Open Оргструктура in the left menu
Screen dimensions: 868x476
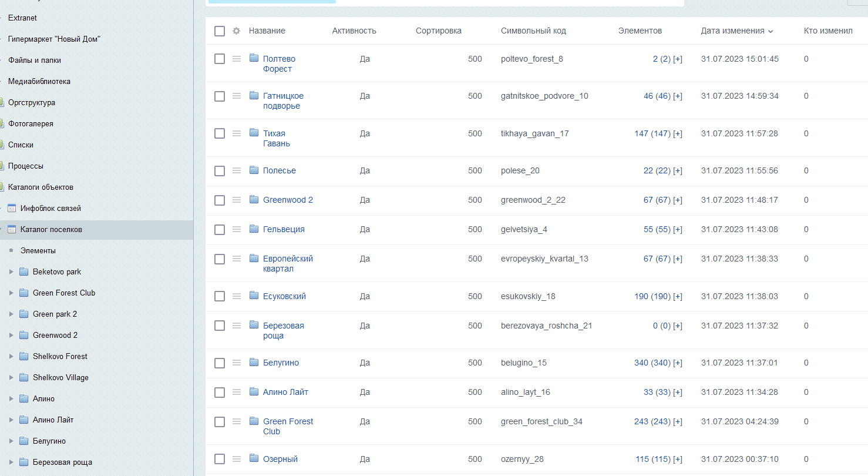coord(32,102)
